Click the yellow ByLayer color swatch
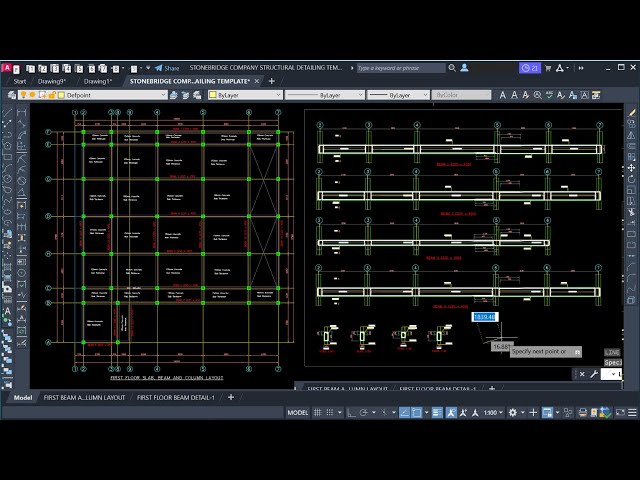The width and height of the screenshot is (640, 480). (x=213, y=95)
